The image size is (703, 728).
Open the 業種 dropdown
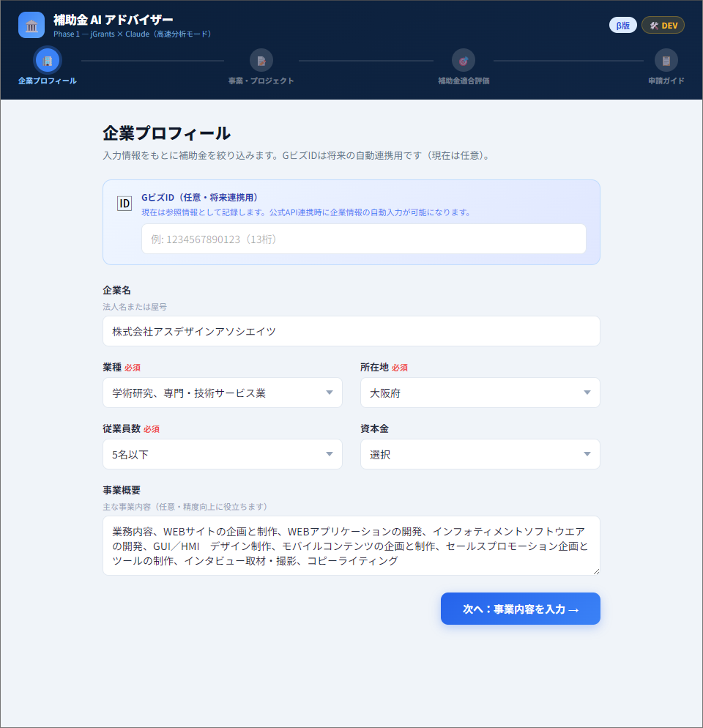coord(223,393)
